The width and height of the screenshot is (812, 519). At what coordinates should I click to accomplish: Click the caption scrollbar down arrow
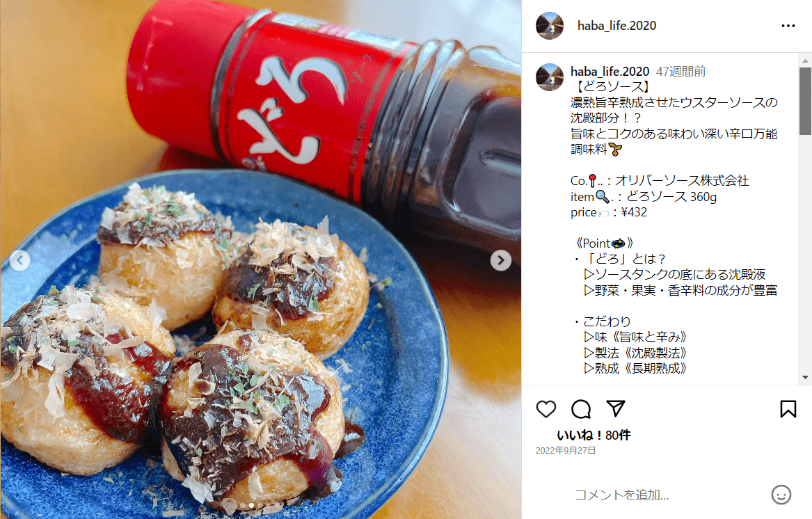805,378
